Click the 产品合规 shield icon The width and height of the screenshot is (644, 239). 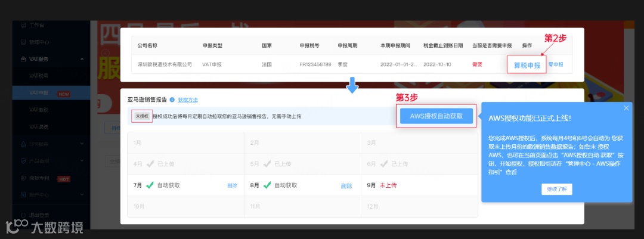(x=23, y=161)
